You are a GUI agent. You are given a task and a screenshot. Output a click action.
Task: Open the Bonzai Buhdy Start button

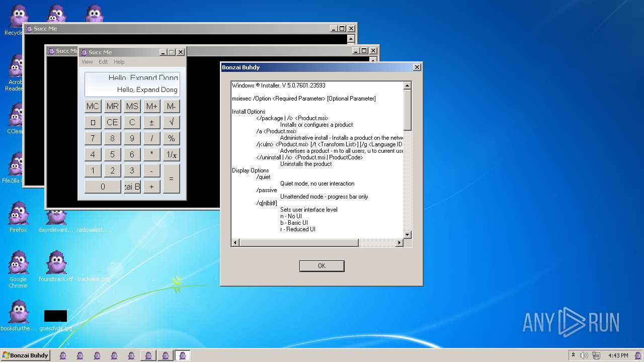(x=25, y=355)
